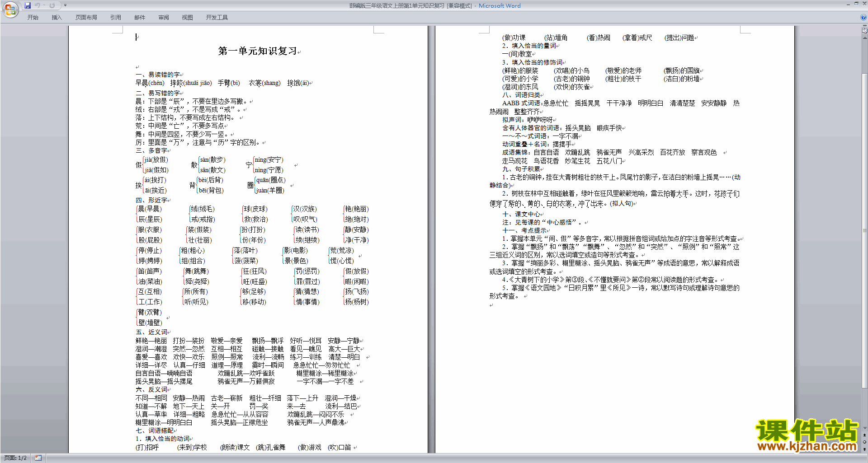Click the heading 七、词语搭配
This screenshot has width=868, height=463.
[154, 430]
